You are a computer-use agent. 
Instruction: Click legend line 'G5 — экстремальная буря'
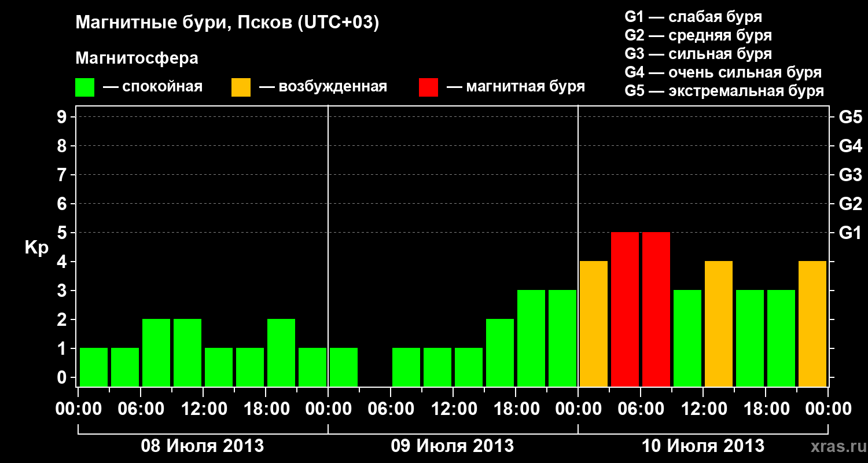click(x=724, y=91)
